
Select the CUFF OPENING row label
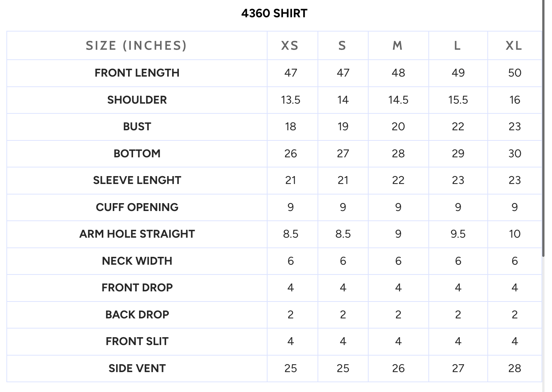coord(137,207)
